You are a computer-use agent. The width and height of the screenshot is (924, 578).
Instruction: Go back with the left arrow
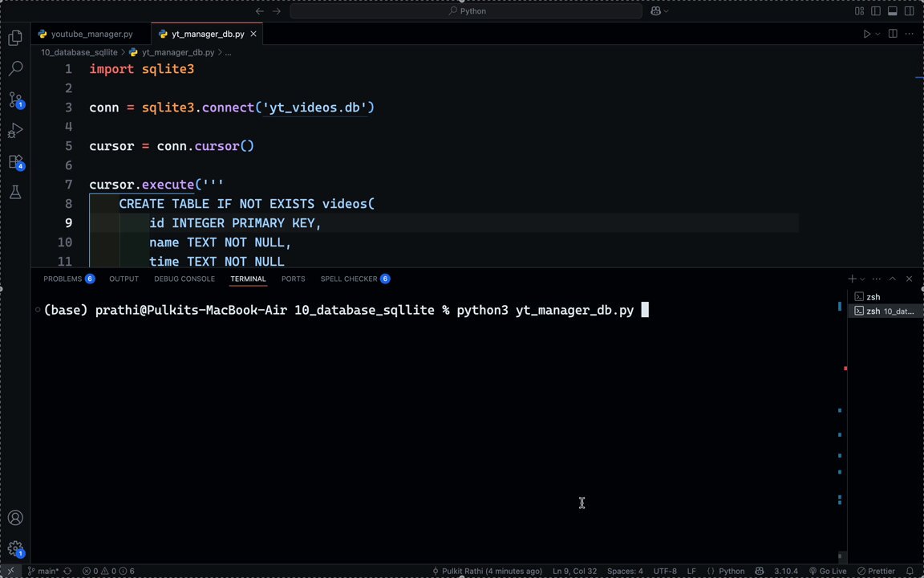click(x=259, y=10)
